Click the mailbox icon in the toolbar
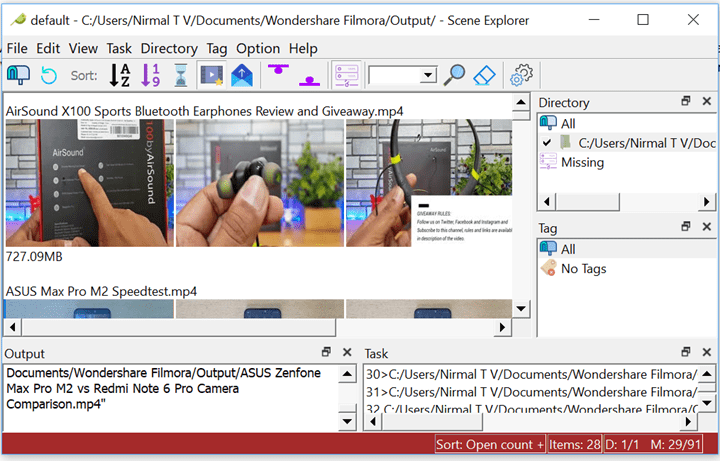This screenshot has height=461, width=720. (18, 75)
